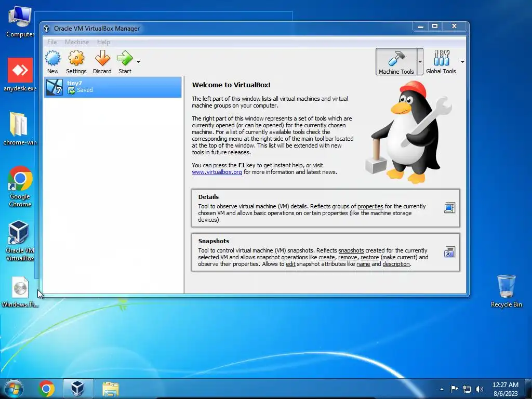Select the anydesk.exe desktop icon

(x=20, y=75)
